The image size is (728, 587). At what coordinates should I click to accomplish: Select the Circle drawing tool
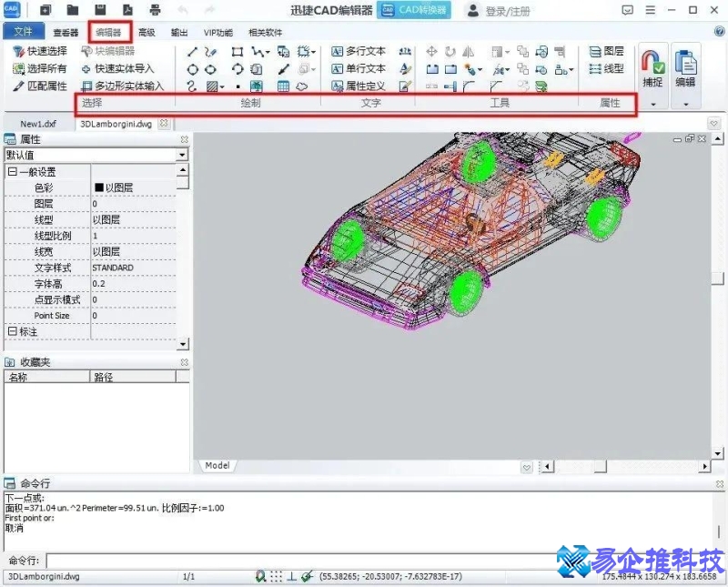pos(192,70)
